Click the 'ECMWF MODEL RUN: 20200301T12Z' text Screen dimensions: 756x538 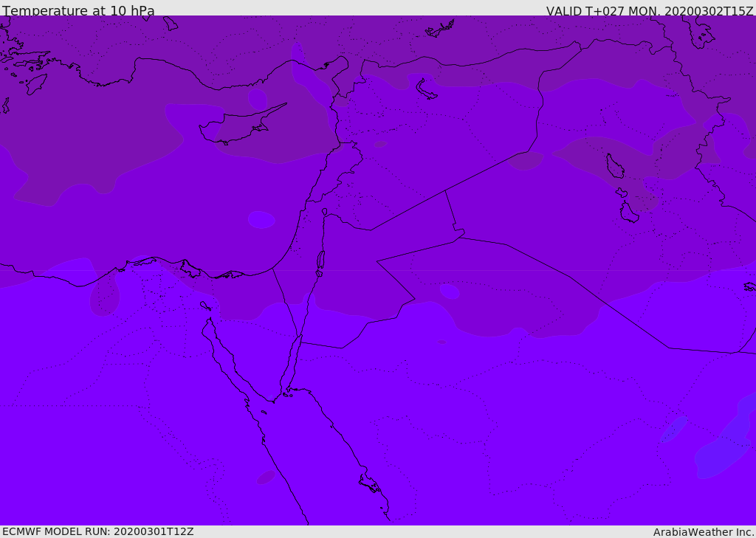(98, 531)
